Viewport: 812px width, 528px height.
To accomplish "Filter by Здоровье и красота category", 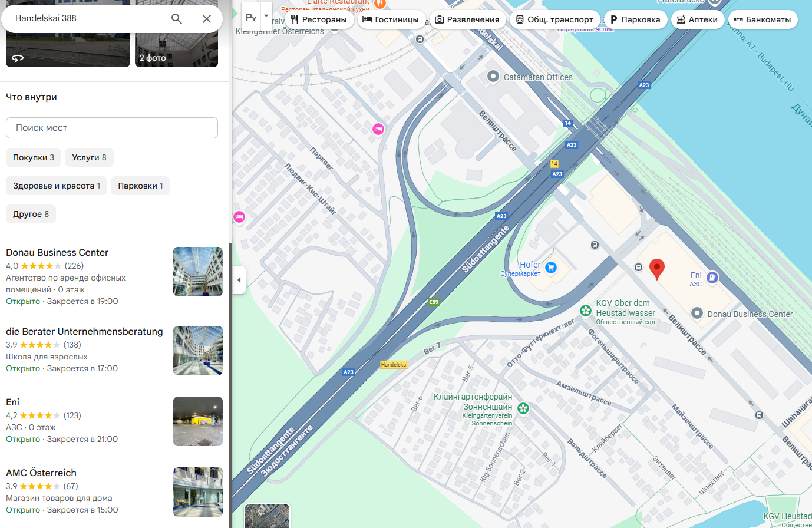I will coord(57,186).
